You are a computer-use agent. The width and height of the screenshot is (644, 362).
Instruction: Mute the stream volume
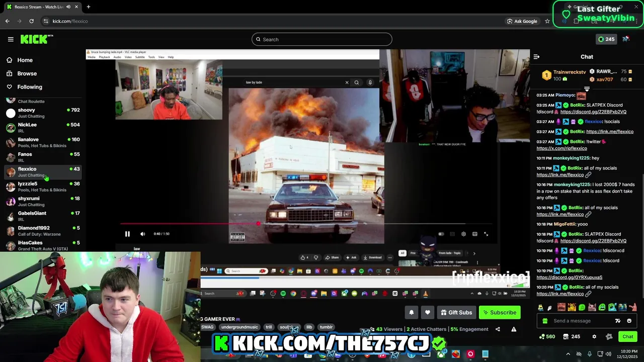[x=142, y=234]
